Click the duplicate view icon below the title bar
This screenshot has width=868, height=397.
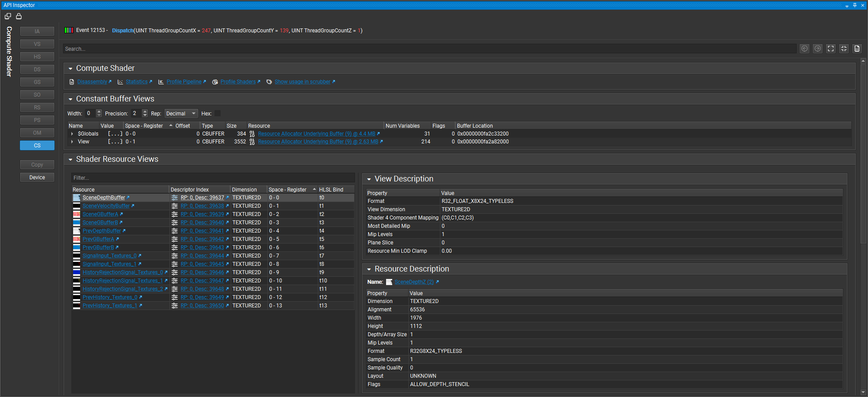point(7,16)
